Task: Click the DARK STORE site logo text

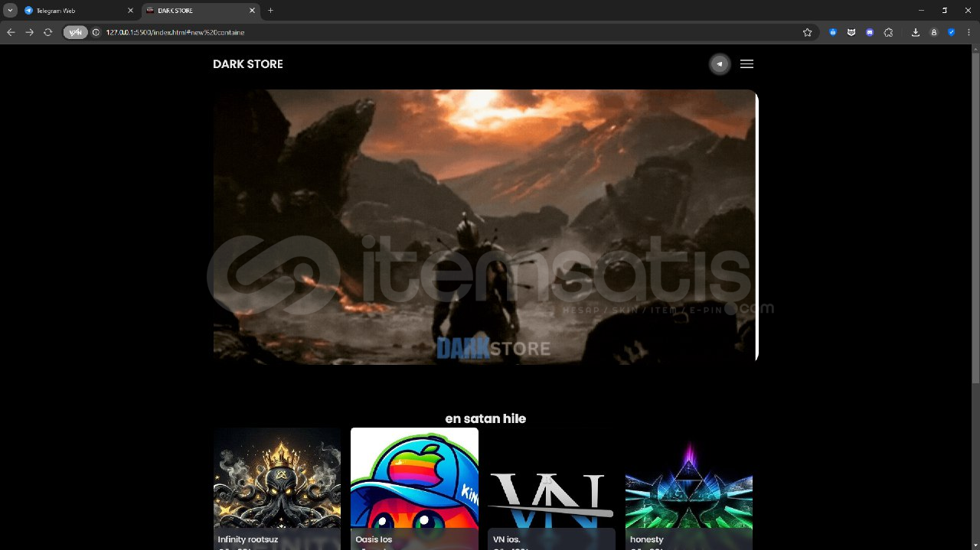Action: tap(248, 64)
